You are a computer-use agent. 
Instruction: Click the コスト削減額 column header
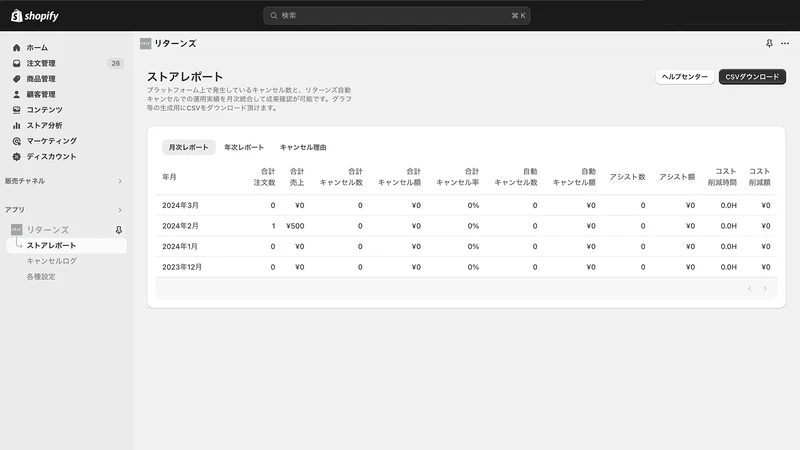point(760,177)
